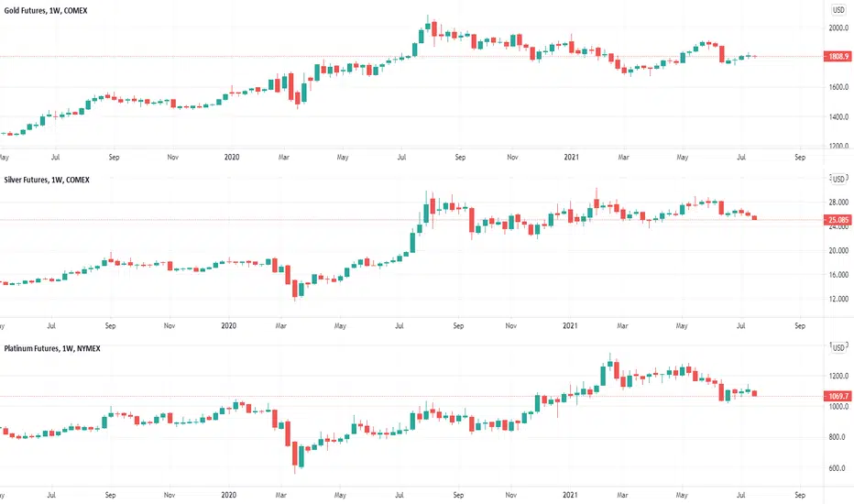Click the Silver Futures, 1W, COMEX title
Viewport: 854px width, 504px height.
pos(47,180)
